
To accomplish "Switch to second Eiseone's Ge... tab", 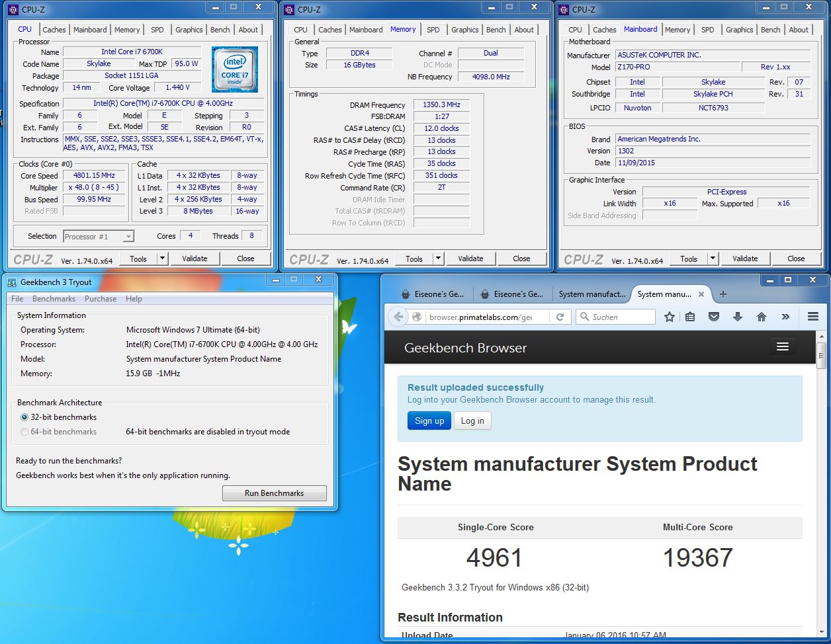I will [x=511, y=294].
